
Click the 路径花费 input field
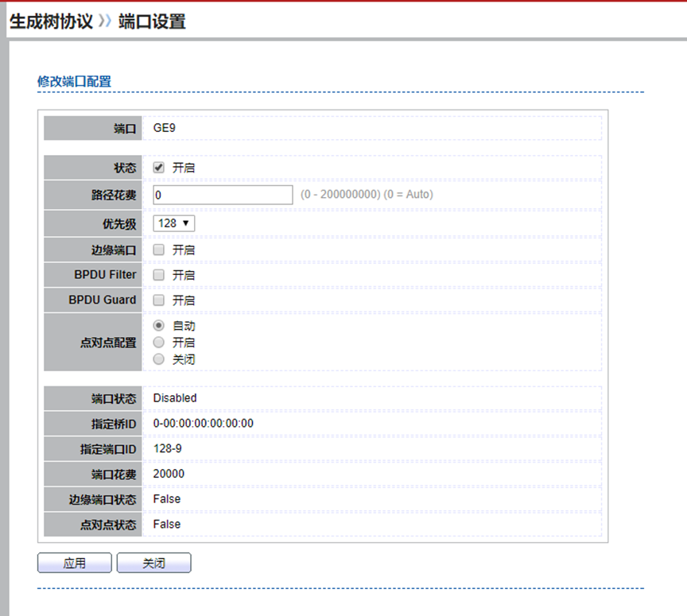pos(223,195)
